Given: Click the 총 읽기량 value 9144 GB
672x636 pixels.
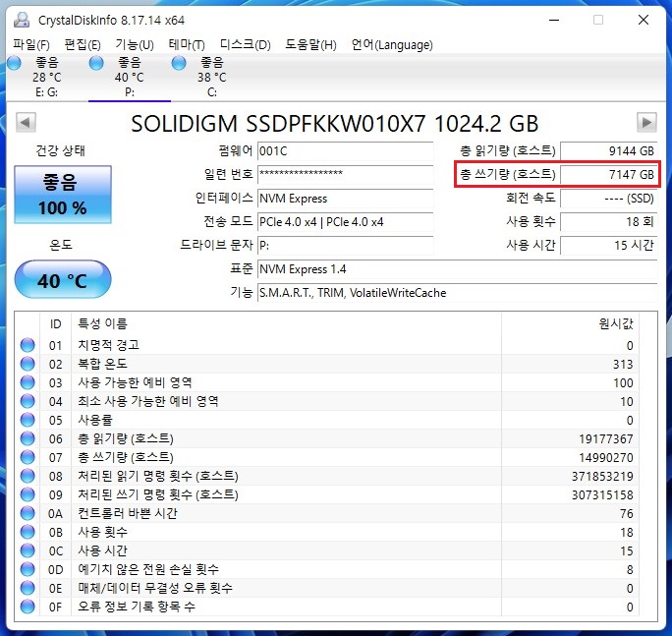Looking at the screenshot, I should [608, 151].
